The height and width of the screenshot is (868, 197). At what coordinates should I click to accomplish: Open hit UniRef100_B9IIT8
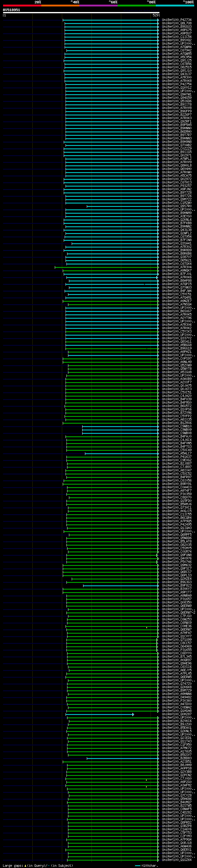[x=177, y=104]
